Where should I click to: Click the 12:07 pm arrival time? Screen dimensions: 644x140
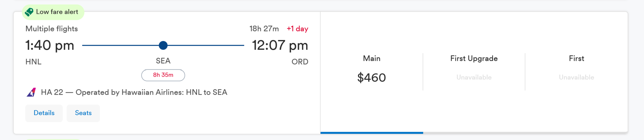coord(280,45)
